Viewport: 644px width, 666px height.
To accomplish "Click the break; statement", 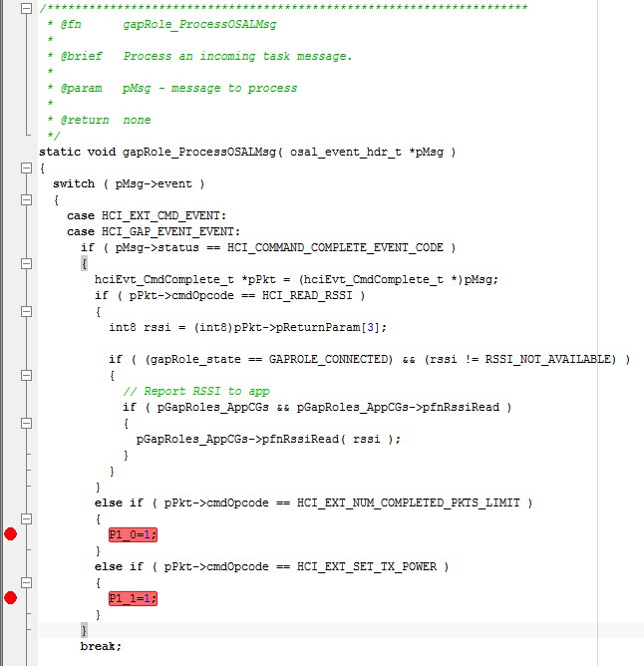I will click(x=101, y=646).
